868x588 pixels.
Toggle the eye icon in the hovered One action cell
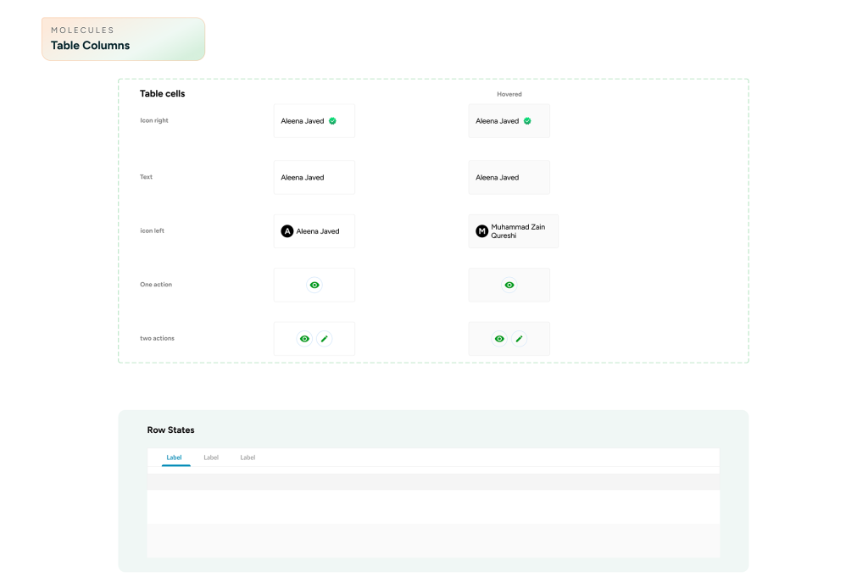click(x=509, y=286)
